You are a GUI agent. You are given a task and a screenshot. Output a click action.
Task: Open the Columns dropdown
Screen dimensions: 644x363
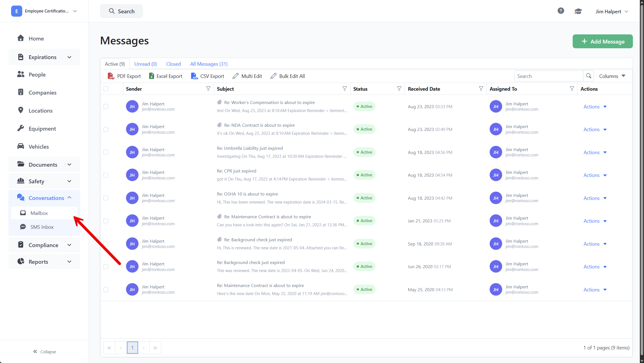click(612, 76)
